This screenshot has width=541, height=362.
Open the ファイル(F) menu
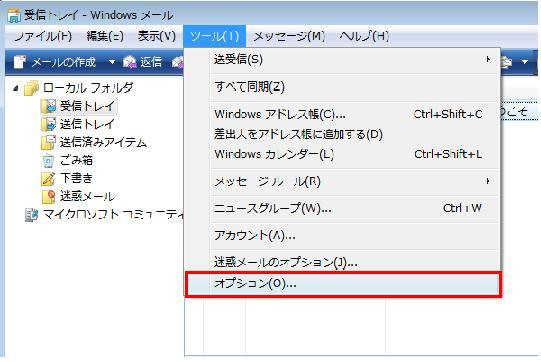pos(43,36)
